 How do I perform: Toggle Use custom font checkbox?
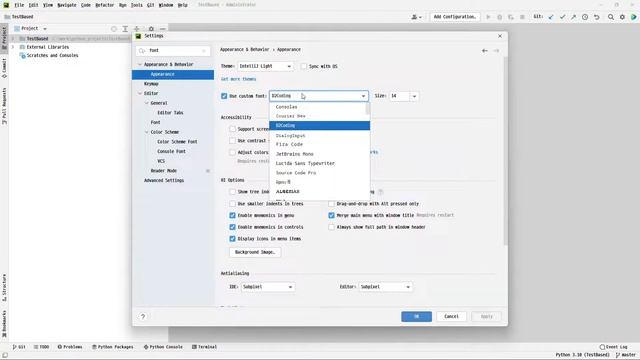224,96
